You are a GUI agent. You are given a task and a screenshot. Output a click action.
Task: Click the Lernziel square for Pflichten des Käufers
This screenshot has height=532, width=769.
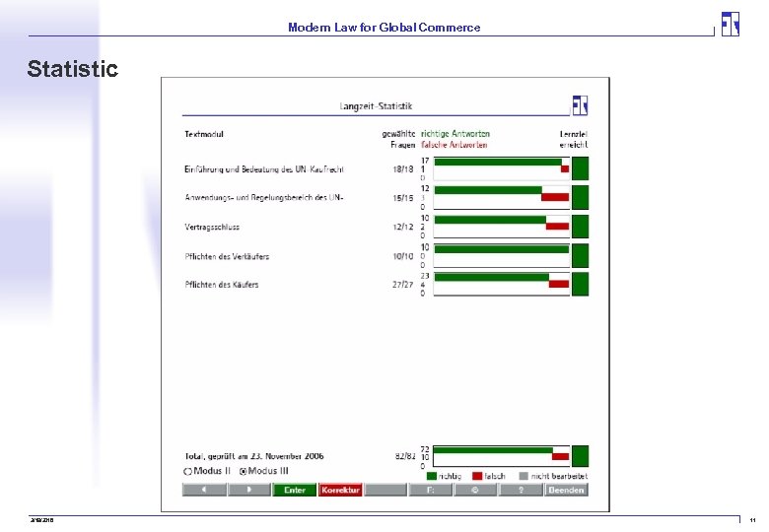[x=580, y=284]
